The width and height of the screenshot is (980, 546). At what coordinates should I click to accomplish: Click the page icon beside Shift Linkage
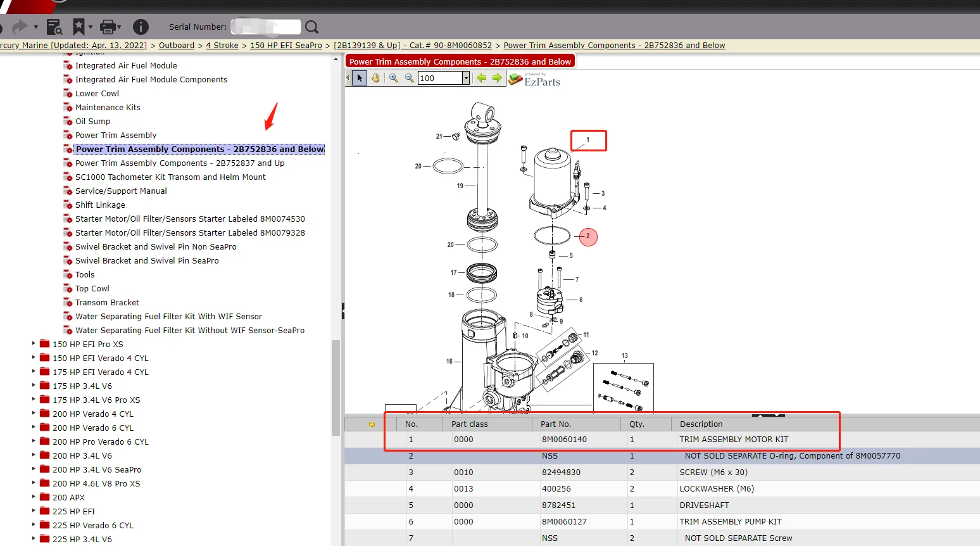pos(68,205)
